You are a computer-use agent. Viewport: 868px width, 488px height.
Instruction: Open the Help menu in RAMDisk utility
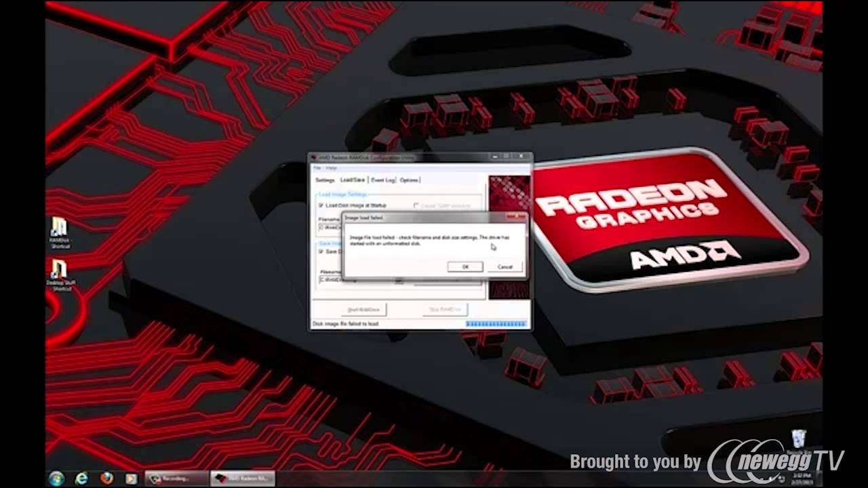pos(331,168)
